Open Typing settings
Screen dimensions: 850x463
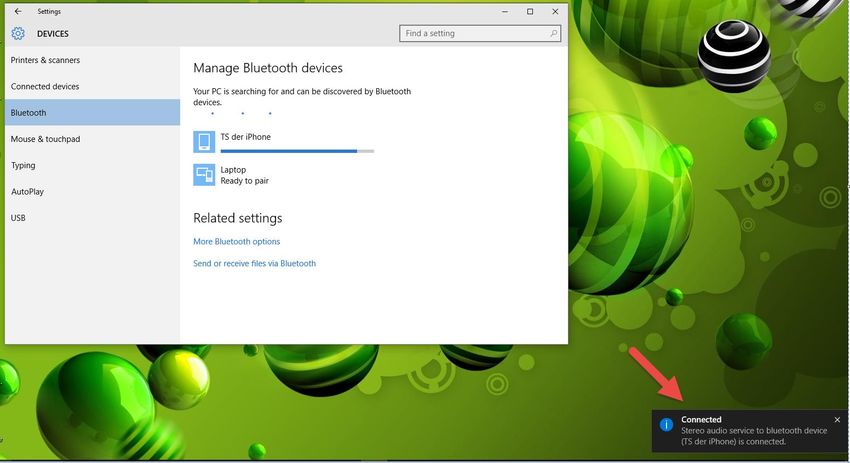[x=92, y=165]
